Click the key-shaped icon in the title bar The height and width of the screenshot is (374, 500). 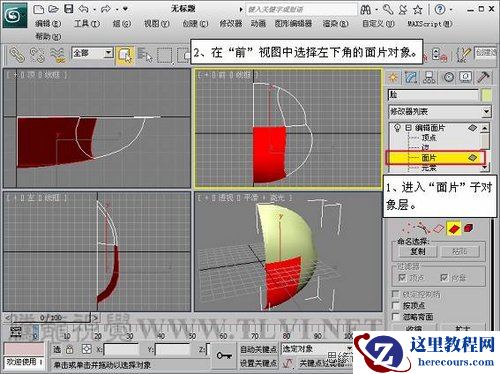[388, 10]
